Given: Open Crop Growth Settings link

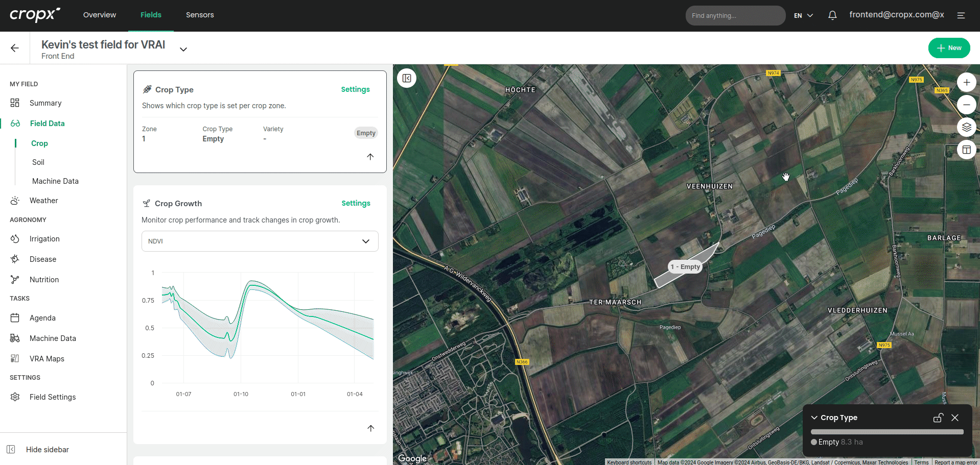Looking at the screenshot, I should click(x=356, y=203).
